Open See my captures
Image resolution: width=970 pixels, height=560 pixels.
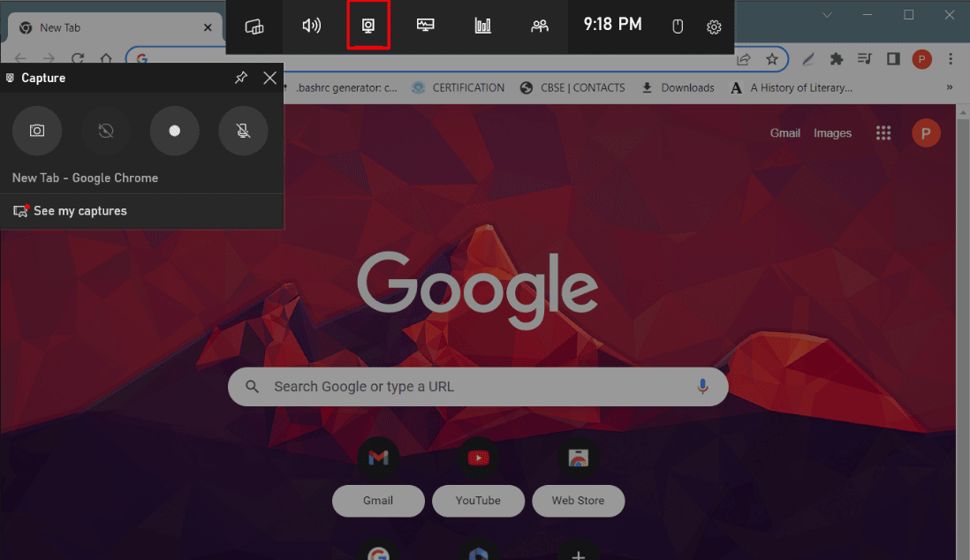70,211
